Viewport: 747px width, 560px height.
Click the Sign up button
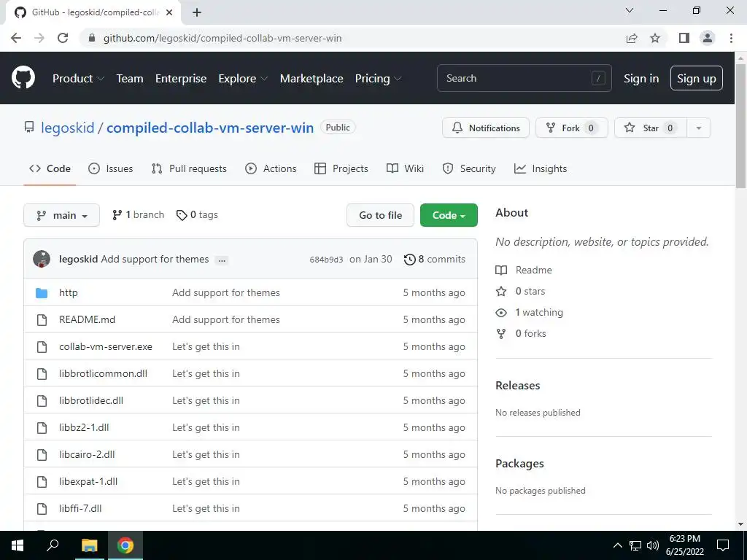tap(697, 79)
